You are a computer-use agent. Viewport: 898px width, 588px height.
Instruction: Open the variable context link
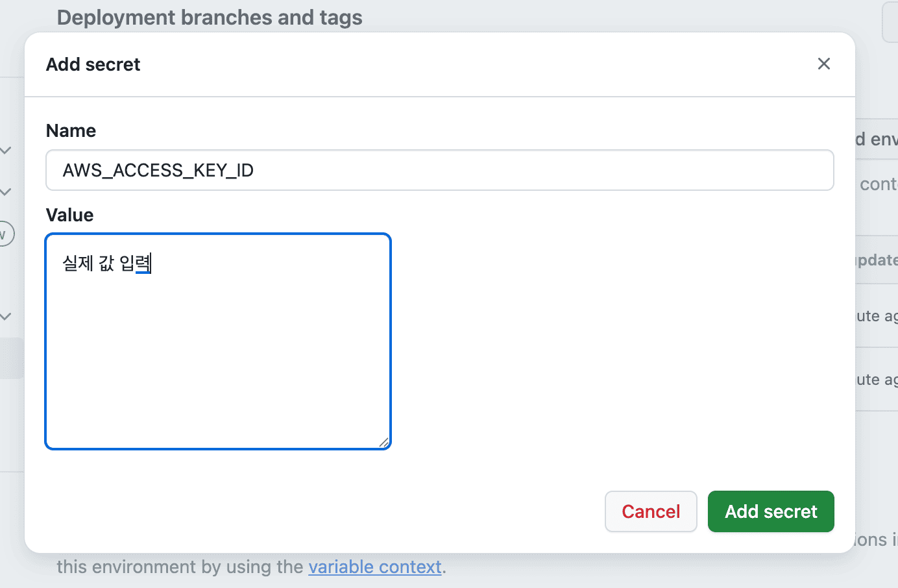point(374,567)
